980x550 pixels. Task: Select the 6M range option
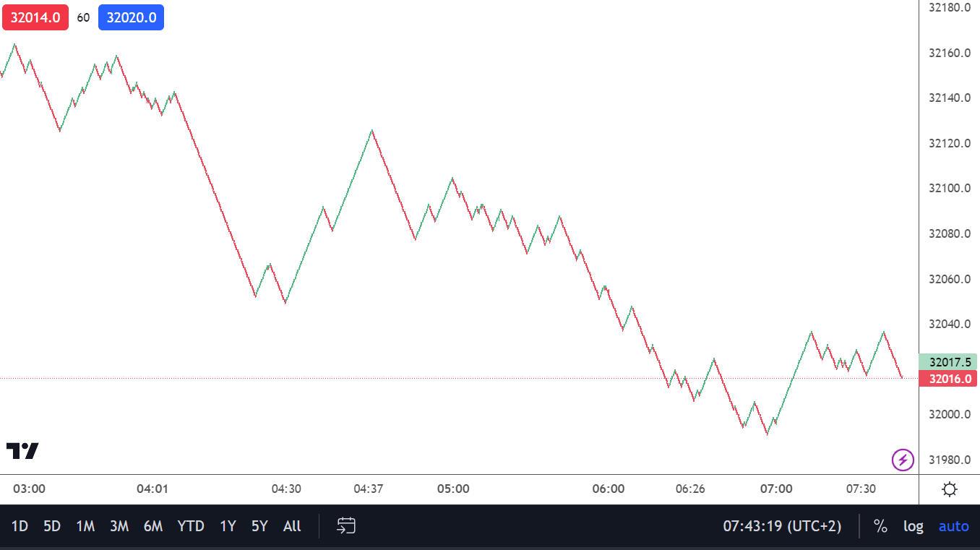(152, 526)
